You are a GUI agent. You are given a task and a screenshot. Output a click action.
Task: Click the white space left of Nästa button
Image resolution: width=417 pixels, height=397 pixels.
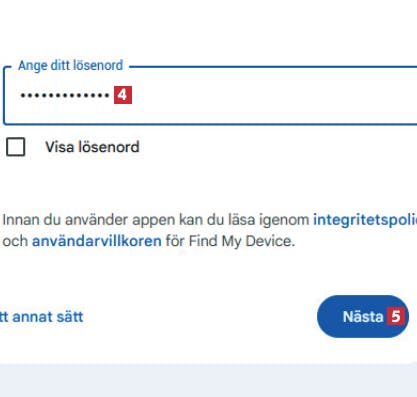point(200,316)
